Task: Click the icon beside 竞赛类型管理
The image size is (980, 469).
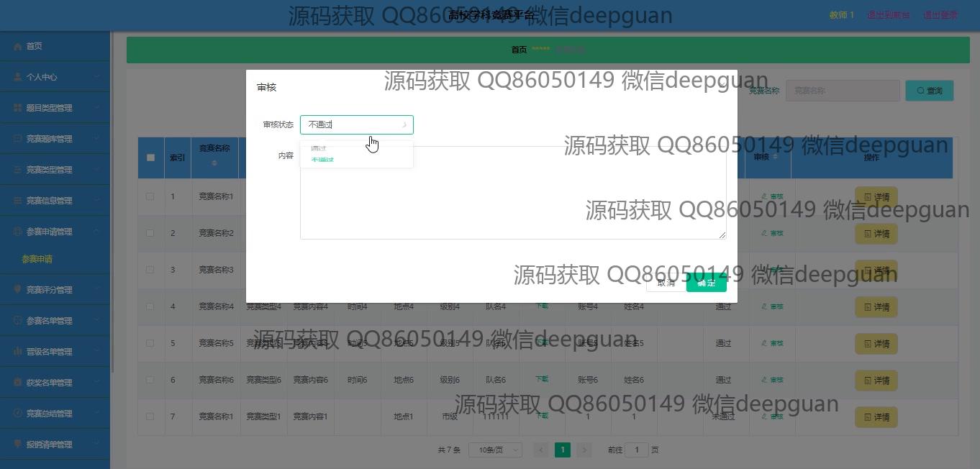Action: point(18,170)
